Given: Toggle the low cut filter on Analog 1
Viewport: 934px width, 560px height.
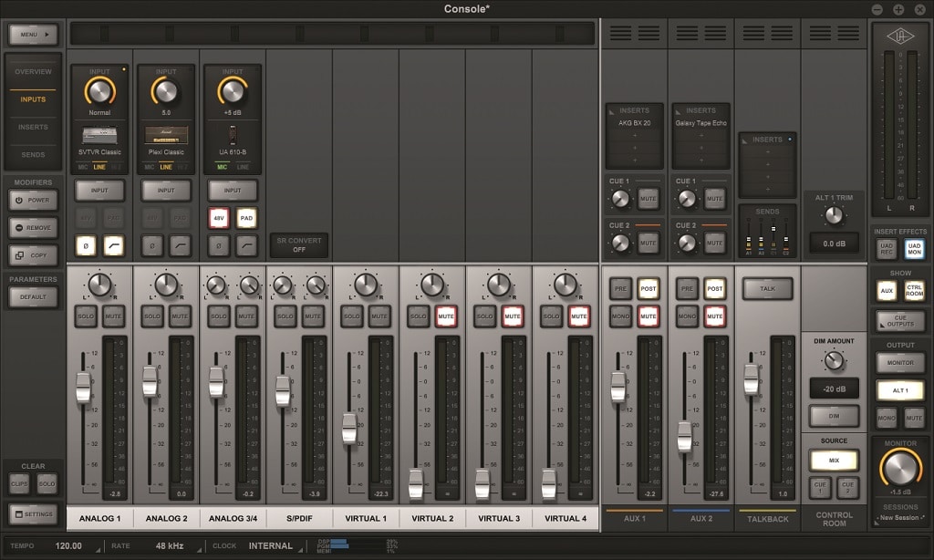Looking at the screenshot, I should coord(114,245).
